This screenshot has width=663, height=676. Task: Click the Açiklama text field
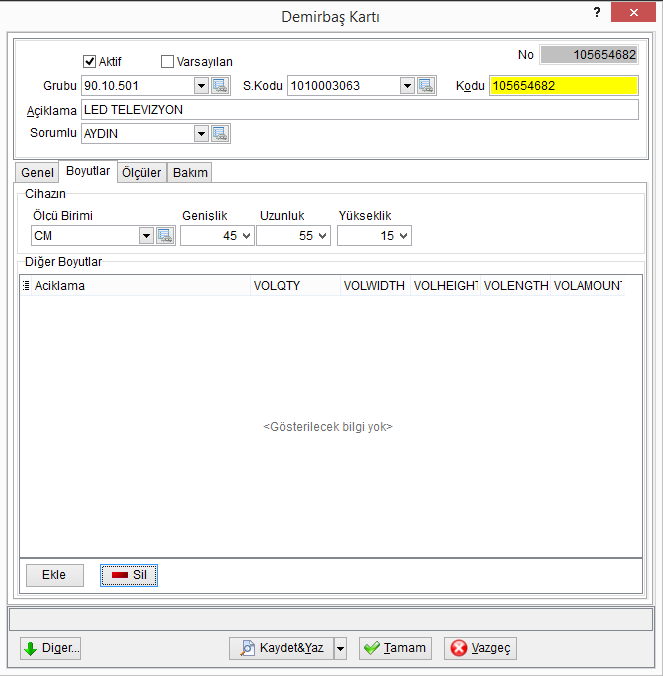click(x=360, y=110)
